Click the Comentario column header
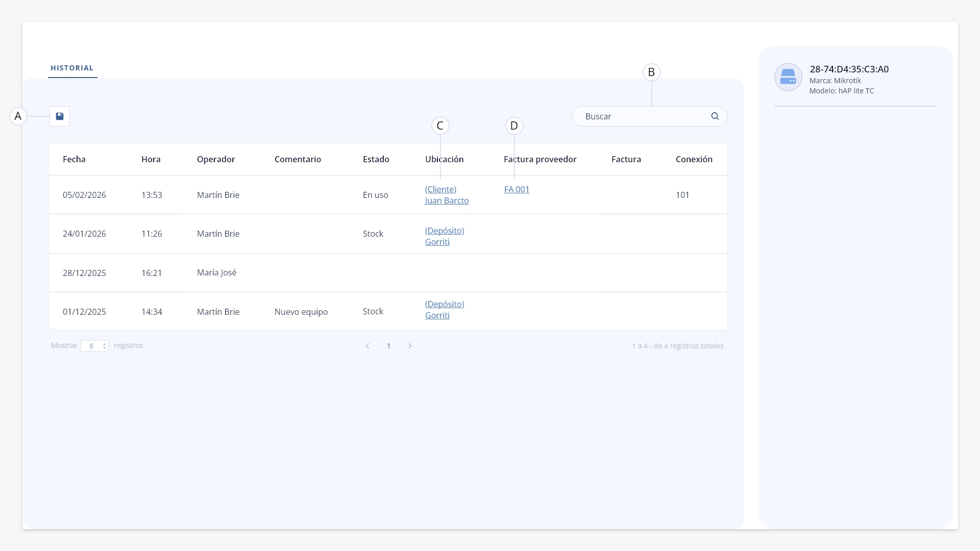The image size is (980, 551). pos(298,159)
